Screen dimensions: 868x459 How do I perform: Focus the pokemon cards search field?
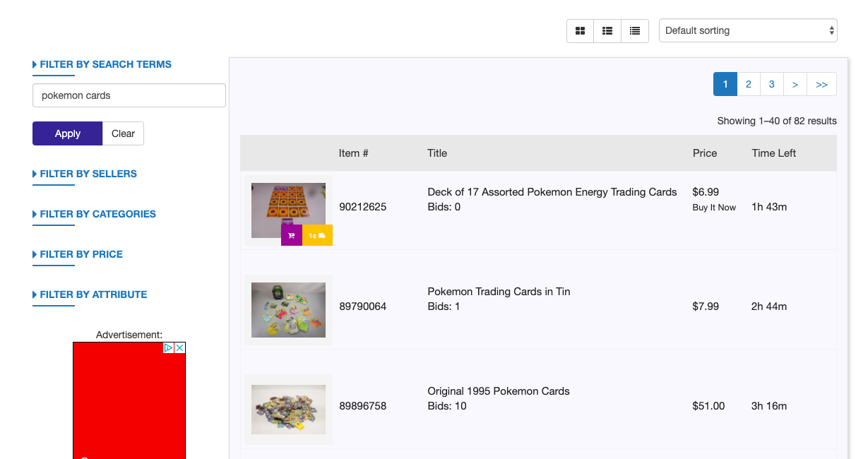point(129,95)
